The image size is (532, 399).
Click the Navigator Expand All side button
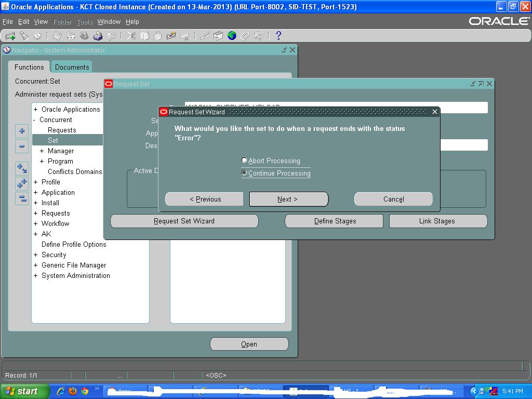(22, 183)
